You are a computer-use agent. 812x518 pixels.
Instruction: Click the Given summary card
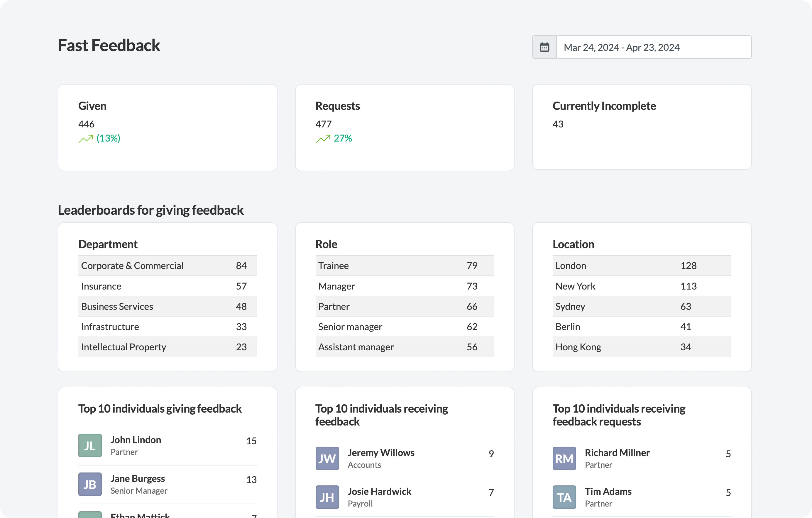click(x=167, y=127)
